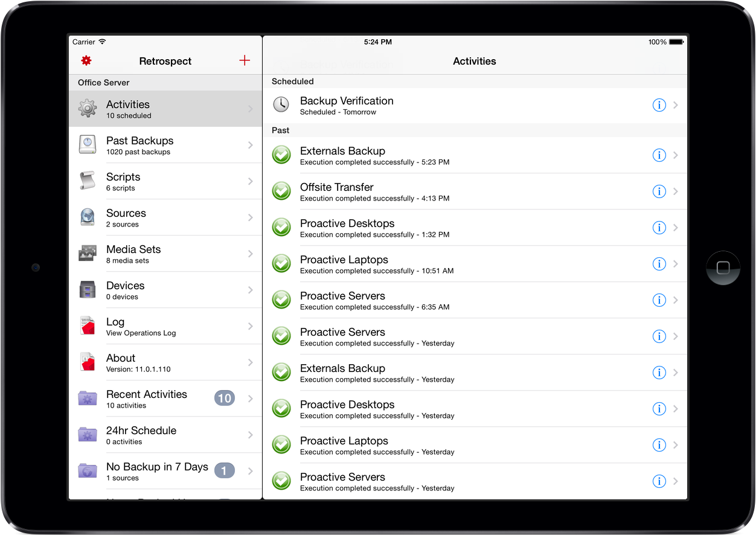The width and height of the screenshot is (756, 535).
Task: Tap the Scripts scroll icon
Action: [88, 181]
